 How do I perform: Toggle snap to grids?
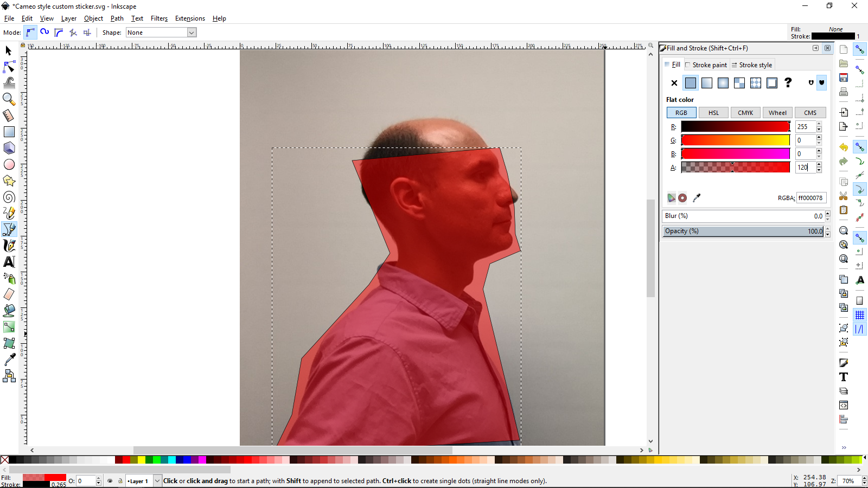[860, 314]
